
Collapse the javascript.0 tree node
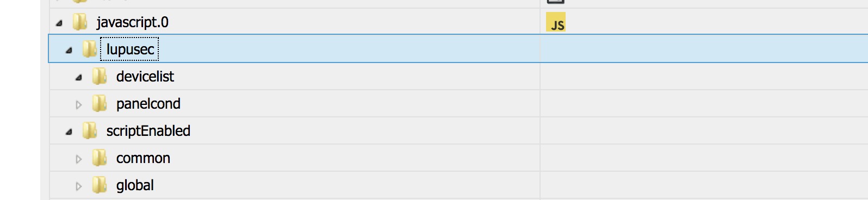click(x=59, y=23)
